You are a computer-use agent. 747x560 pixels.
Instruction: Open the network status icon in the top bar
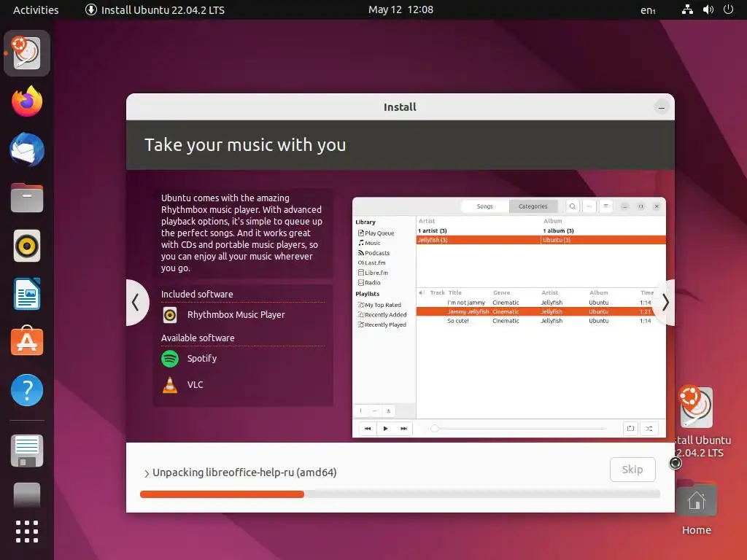point(687,9)
